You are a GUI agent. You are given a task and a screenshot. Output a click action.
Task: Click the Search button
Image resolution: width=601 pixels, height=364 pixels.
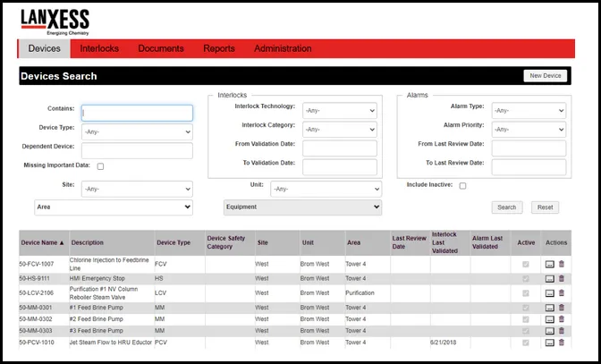pos(507,207)
